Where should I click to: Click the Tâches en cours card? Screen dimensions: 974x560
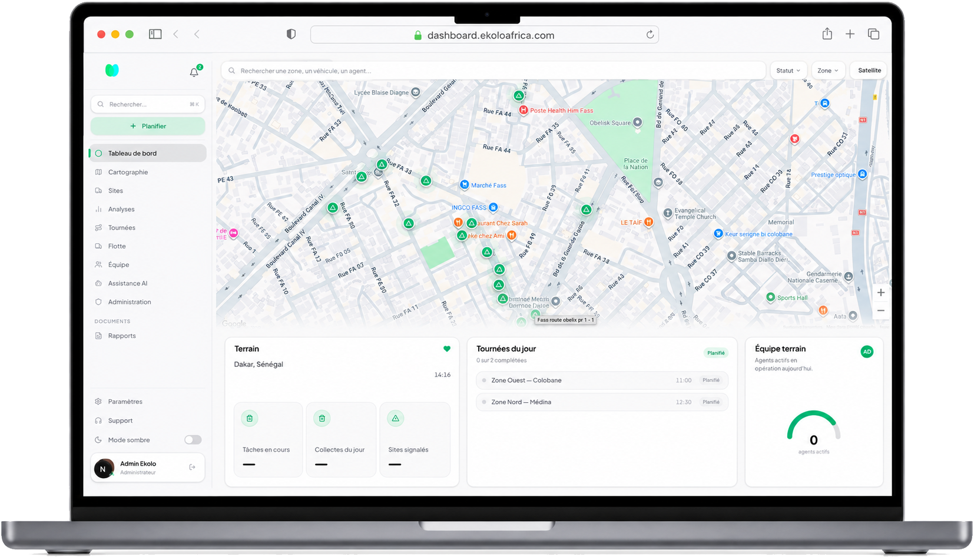pyautogui.click(x=268, y=439)
